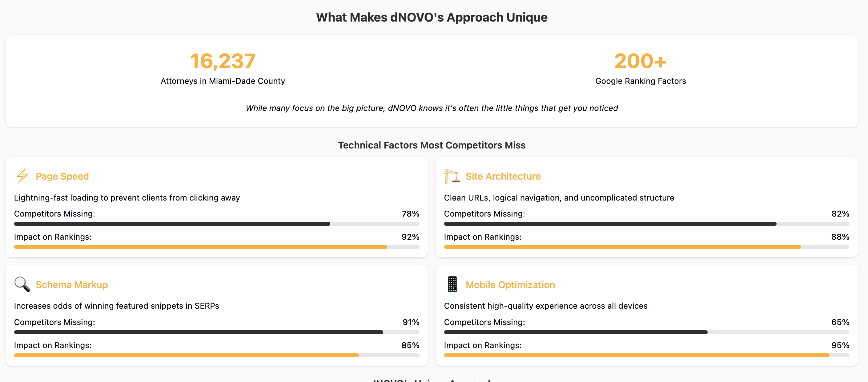Image resolution: width=868 pixels, height=382 pixels.
Task: Click Schema Markup Impact on Rankings bar
Action: (x=217, y=356)
